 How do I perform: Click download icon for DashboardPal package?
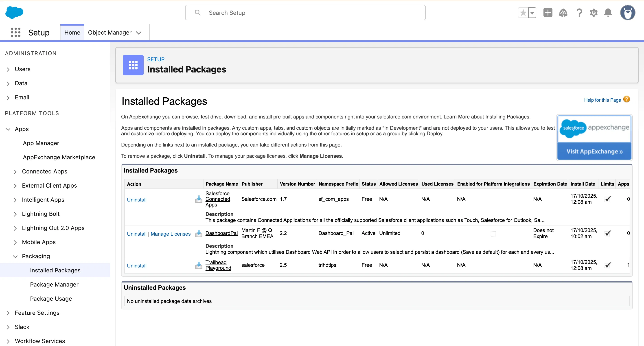point(199,234)
